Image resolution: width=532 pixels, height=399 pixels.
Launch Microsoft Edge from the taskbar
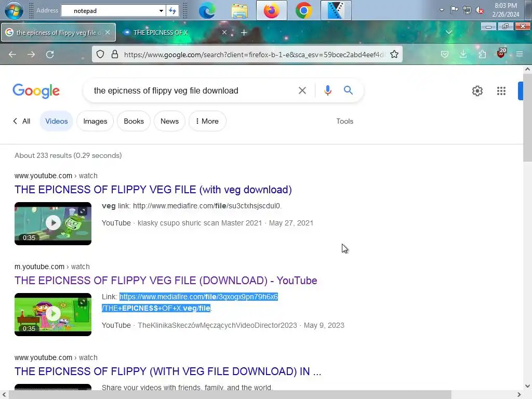207,10
